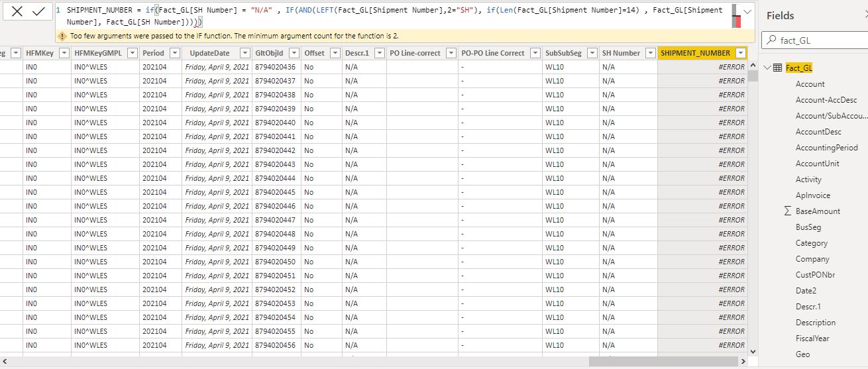868x369 pixels.
Task: Select the Activity field
Action: pyautogui.click(x=808, y=180)
